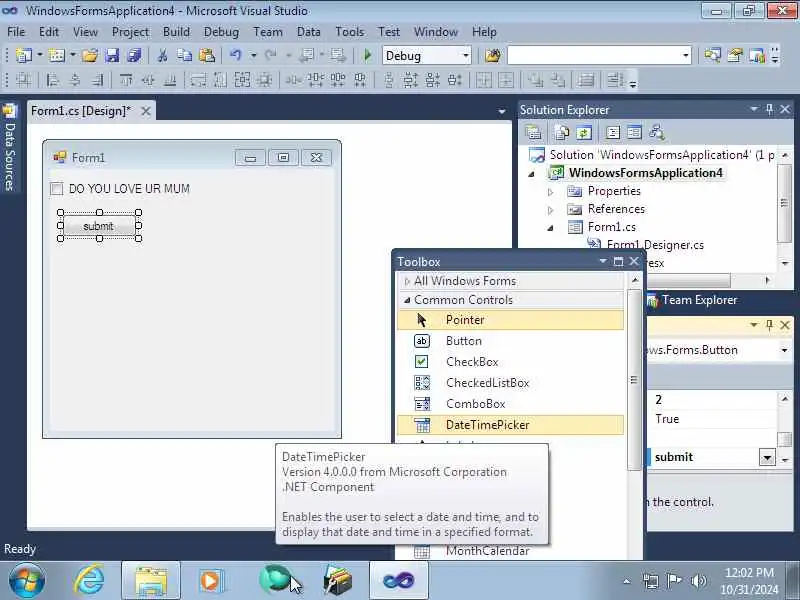This screenshot has width=800, height=600.
Task: Click the Solution Explorer vertical scrollbar thumb
Action: [x=784, y=203]
